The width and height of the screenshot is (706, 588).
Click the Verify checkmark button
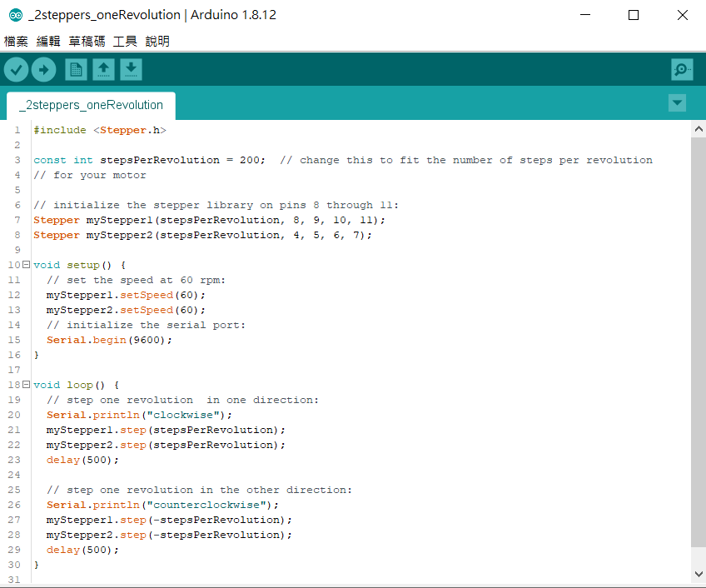[x=16, y=70]
